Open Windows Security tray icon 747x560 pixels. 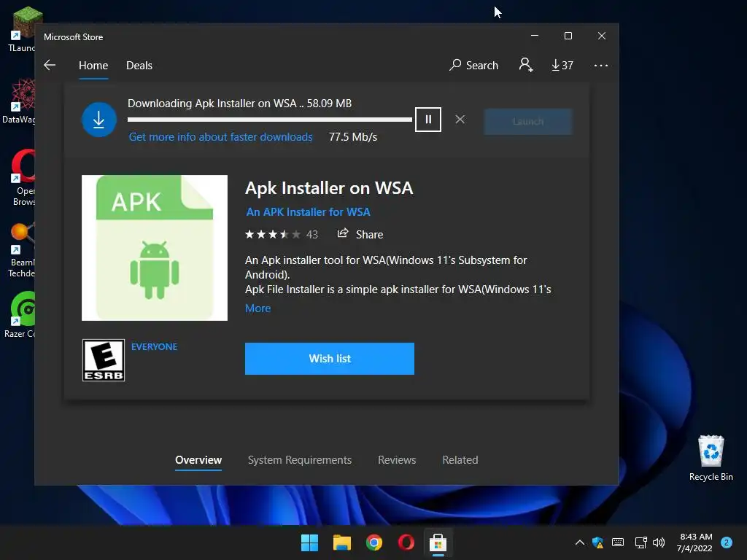click(x=598, y=542)
